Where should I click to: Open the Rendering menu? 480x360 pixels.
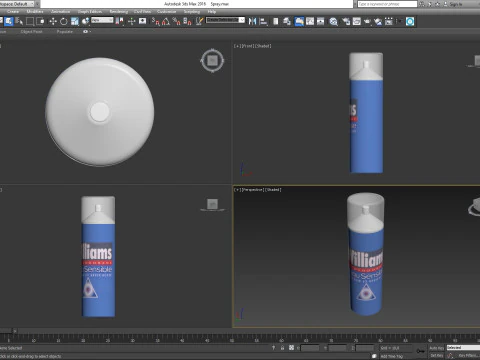tap(119, 11)
